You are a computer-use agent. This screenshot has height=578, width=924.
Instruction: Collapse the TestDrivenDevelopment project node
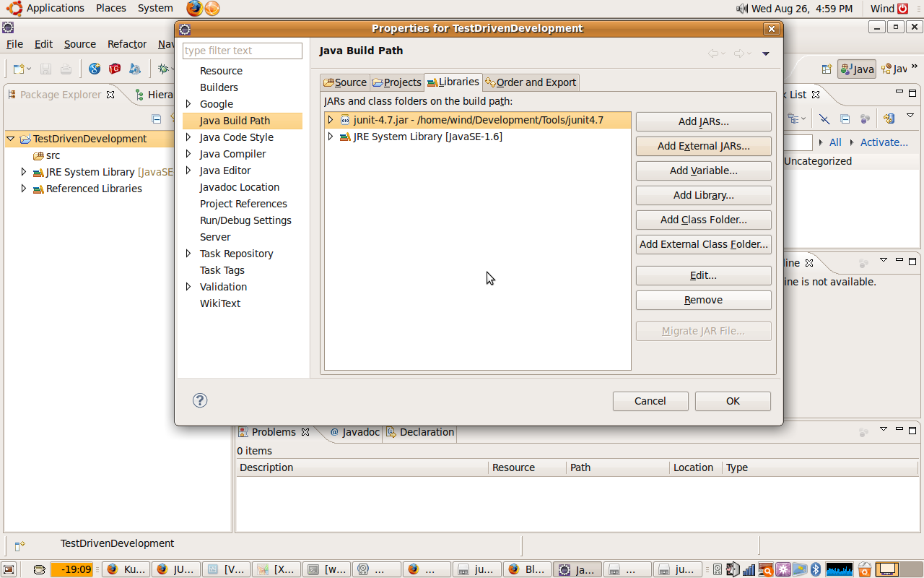[11, 139]
